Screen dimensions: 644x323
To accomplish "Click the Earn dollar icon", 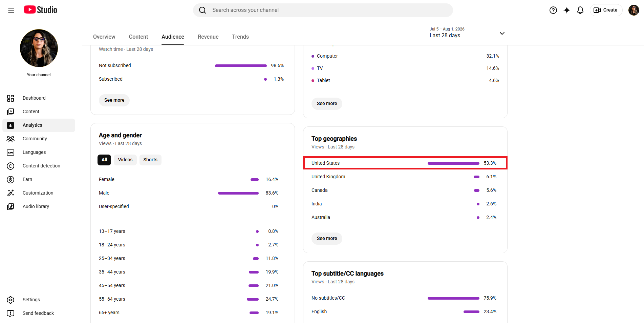I will pyautogui.click(x=10, y=179).
